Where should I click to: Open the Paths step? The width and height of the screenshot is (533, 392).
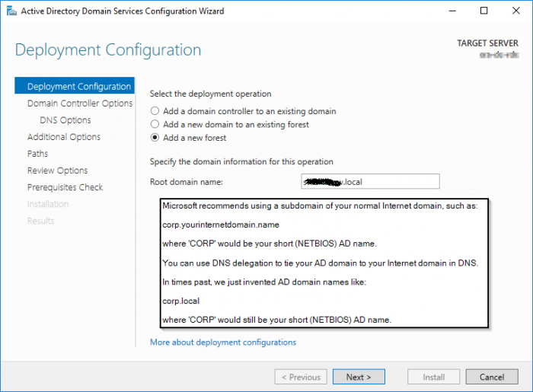[x=37, y=154]
